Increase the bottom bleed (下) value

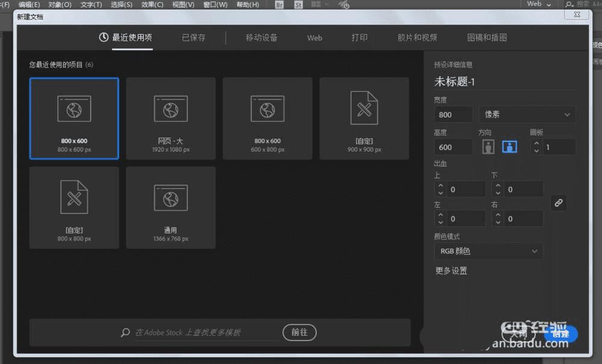click(x=498, y=186)
